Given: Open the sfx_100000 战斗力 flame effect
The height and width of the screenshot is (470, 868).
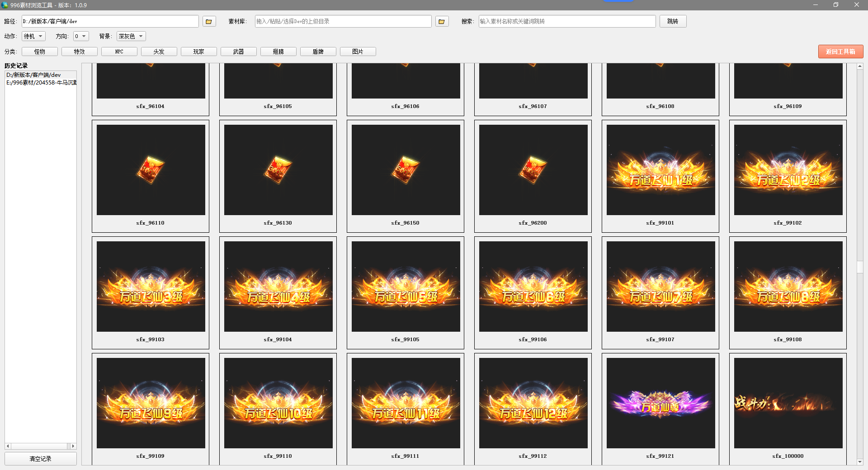Looking at the screenshot, I should 788,403.
